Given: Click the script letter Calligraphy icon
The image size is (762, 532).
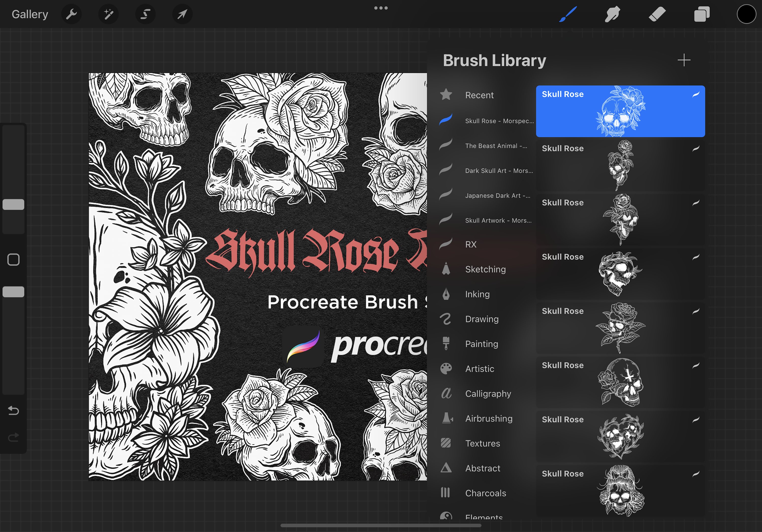Looking at the screenshot, I should tap(446, 393).
